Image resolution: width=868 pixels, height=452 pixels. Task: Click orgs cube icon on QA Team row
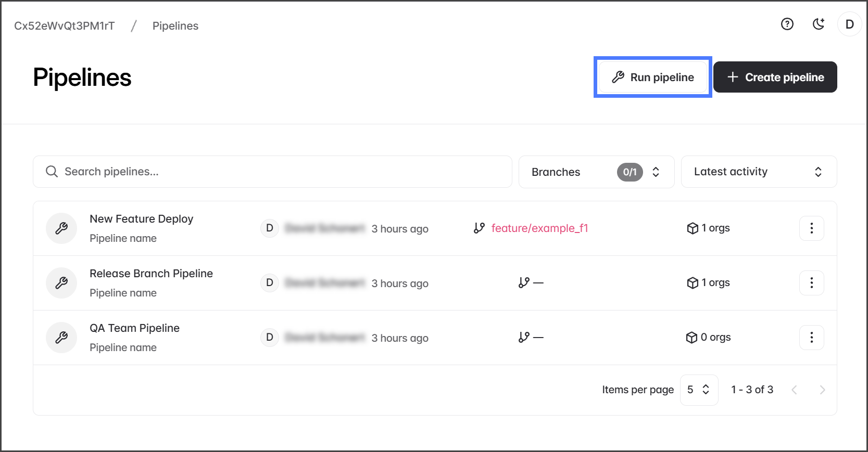click(x=691, y=338)
